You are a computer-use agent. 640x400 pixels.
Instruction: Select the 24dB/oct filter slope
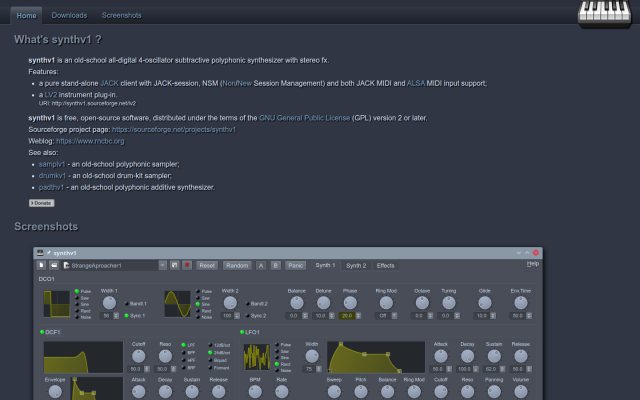point(220,352)
